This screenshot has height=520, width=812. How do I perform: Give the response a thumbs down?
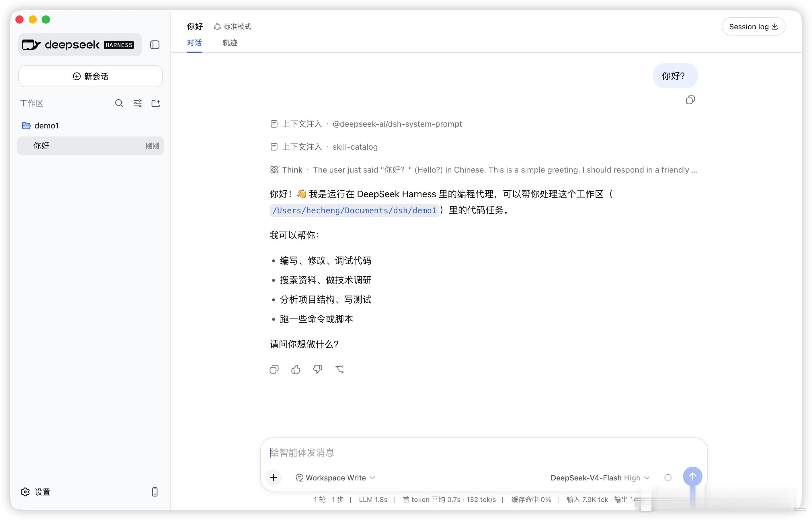point(317,370)
